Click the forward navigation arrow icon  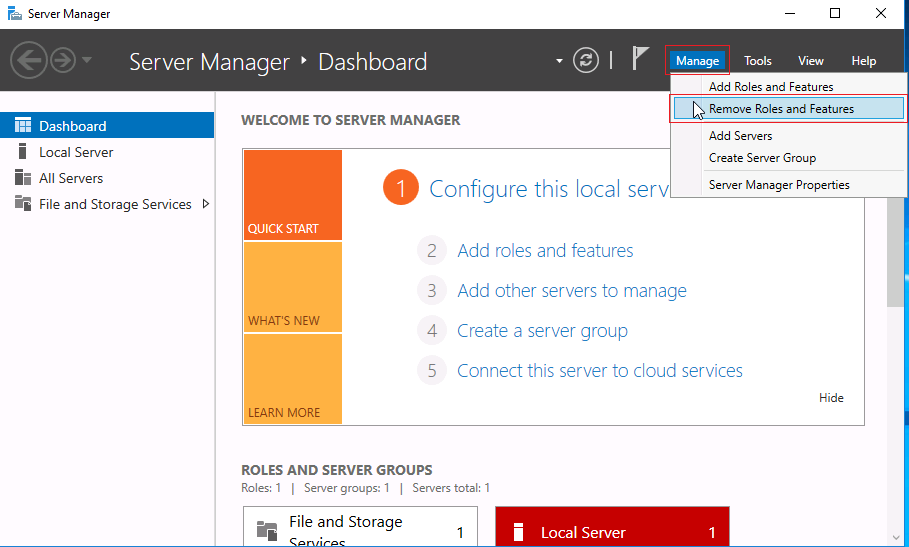pos(63,61)
